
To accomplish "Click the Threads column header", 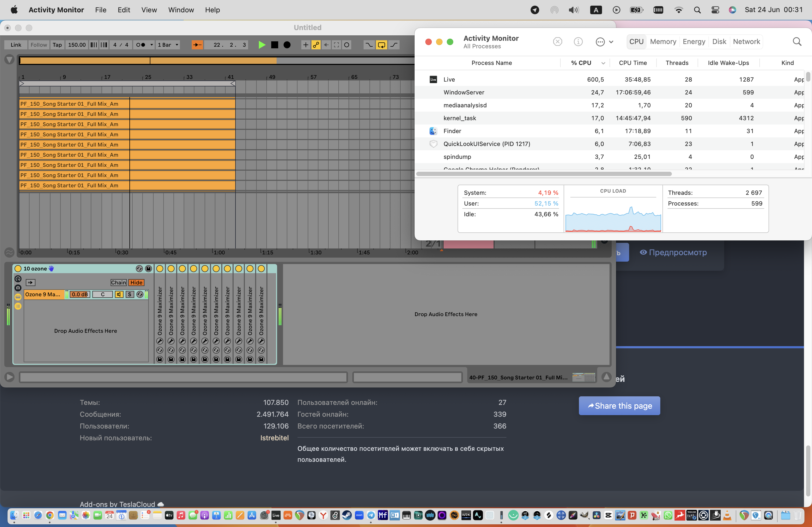I will [x=677, y=63].
